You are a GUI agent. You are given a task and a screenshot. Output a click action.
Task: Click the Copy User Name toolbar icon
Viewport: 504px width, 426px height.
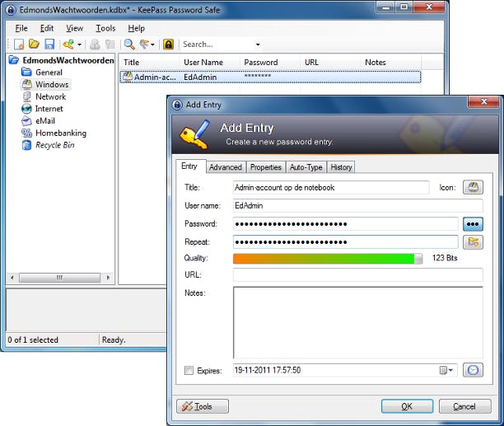coord(95,44)
